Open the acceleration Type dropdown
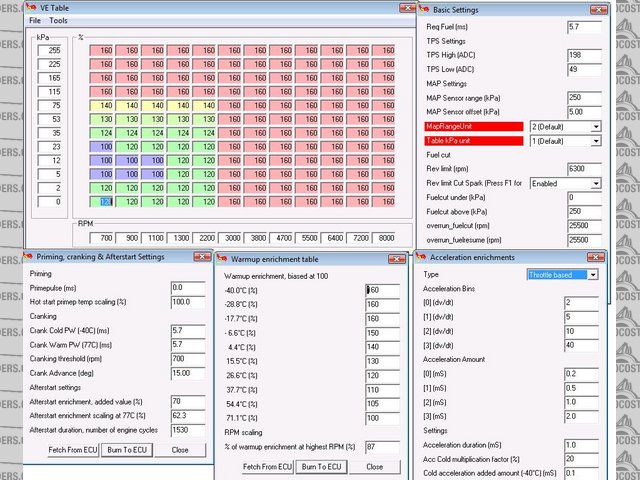The width and height of the screenshot is (640, 480). pos(593,274)
